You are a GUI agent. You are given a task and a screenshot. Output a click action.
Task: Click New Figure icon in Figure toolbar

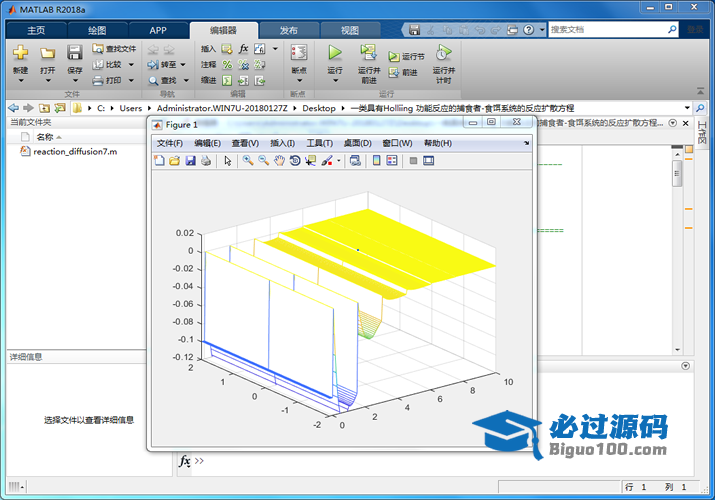tap(159, 160)
